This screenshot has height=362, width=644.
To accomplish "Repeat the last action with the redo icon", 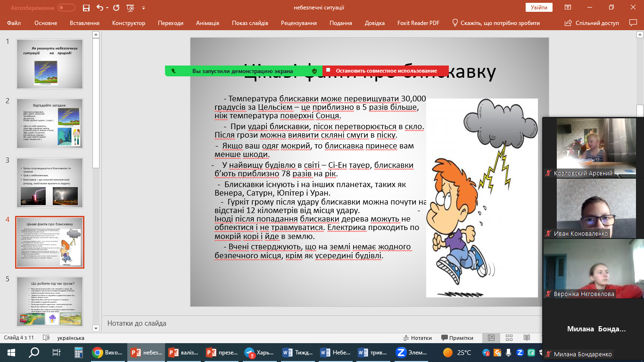I will [116, 8].
